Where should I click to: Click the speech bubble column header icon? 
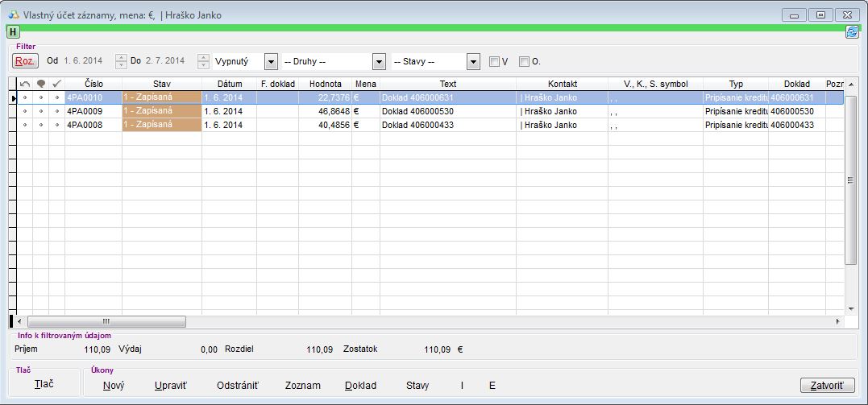(x=40, y=84)
